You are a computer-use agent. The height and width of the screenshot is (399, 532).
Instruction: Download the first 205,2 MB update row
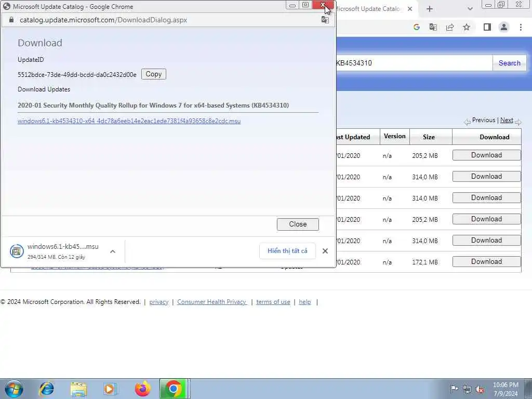(486, 155)
